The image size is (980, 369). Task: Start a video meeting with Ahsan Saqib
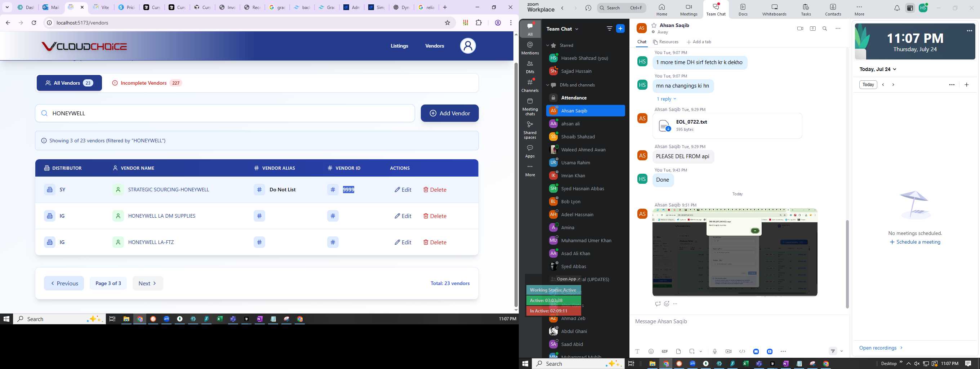(x=800, y=28)
